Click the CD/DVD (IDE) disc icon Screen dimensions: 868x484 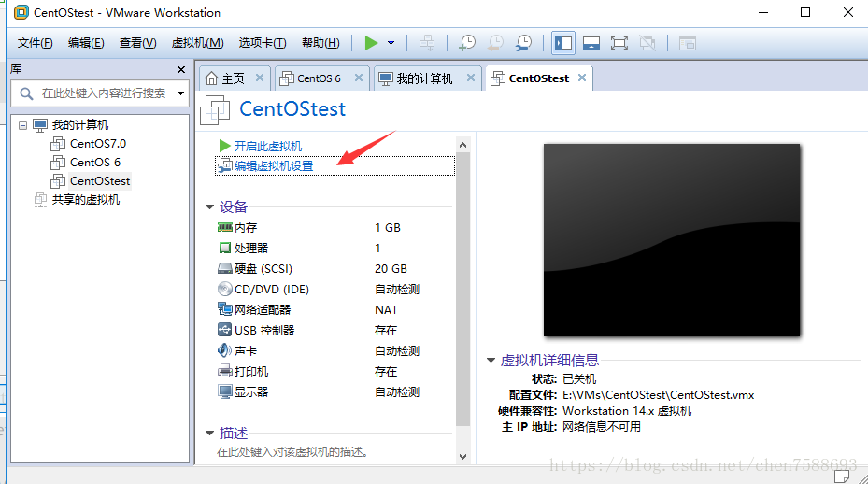point(225,289)
